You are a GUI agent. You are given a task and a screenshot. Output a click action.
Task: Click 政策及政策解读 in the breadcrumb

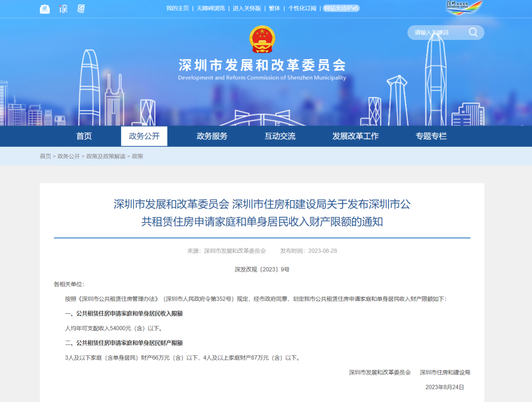point(105,156)
